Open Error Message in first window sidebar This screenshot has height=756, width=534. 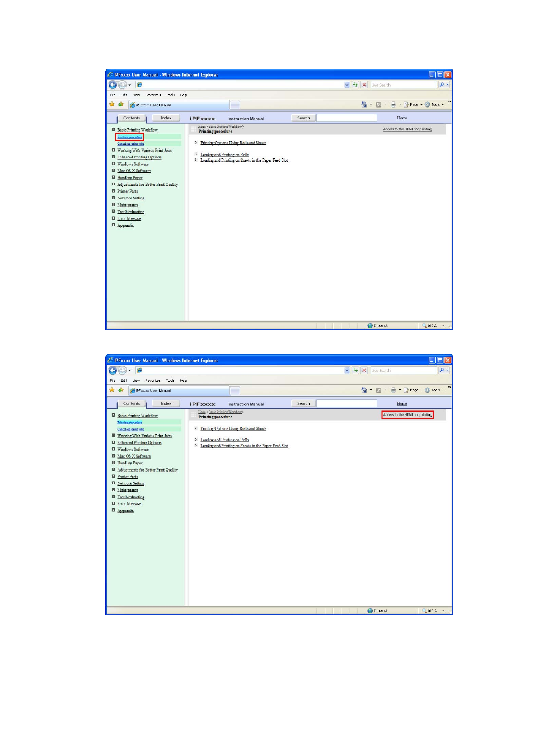[129, 218]
